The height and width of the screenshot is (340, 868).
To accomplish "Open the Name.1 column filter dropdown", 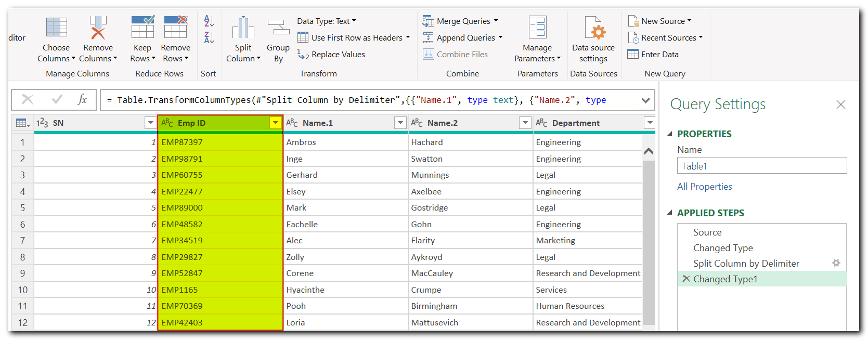I will coord(400,123).
